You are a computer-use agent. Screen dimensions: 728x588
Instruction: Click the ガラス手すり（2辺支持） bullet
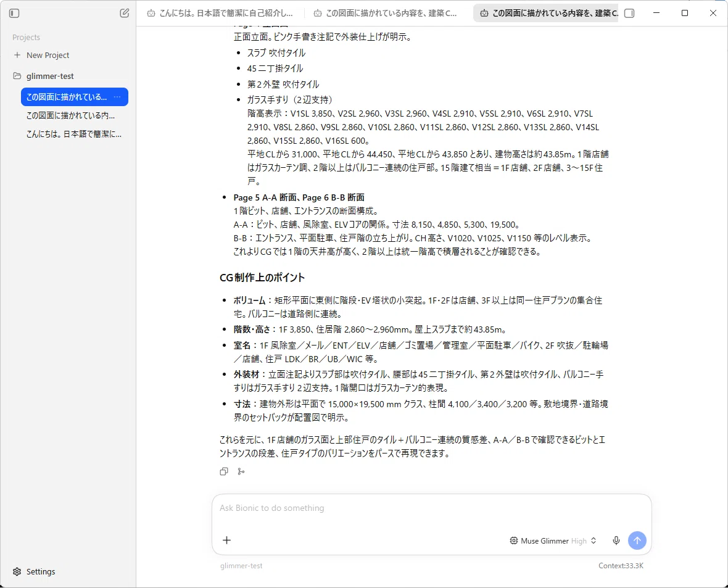[290, 100]
